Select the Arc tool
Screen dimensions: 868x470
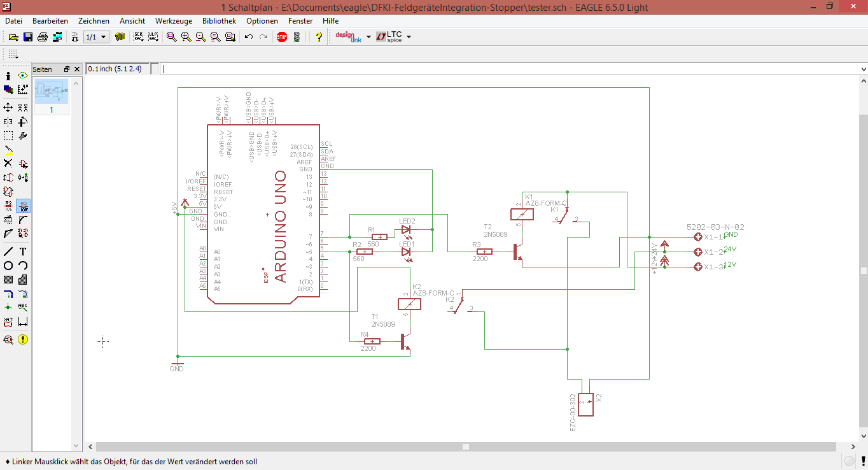pyautogui.click(x=23, y=266)
